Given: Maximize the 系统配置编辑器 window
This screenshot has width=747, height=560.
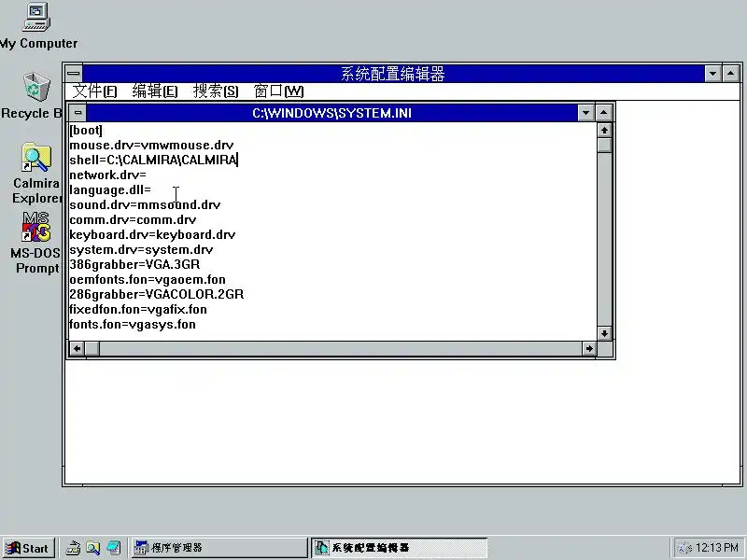Looking at the screenshot, I should (x=731, y=74).
